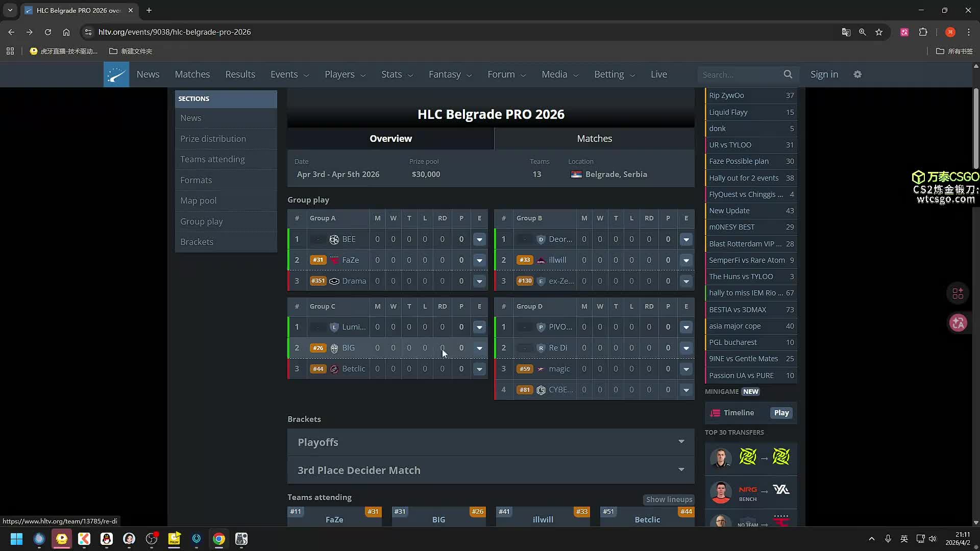Expand the FaZe row in Group A

[479, 260]
